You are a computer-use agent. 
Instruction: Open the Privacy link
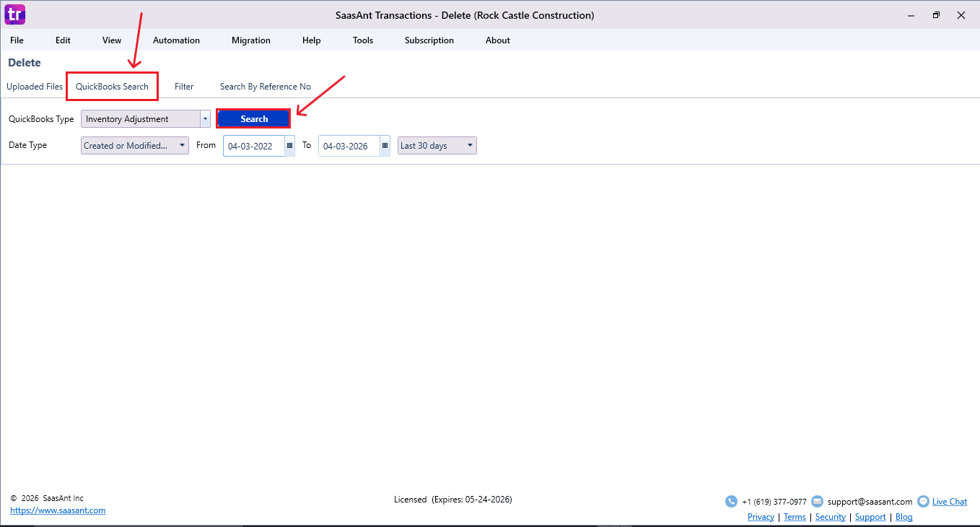tap(761, 517)
